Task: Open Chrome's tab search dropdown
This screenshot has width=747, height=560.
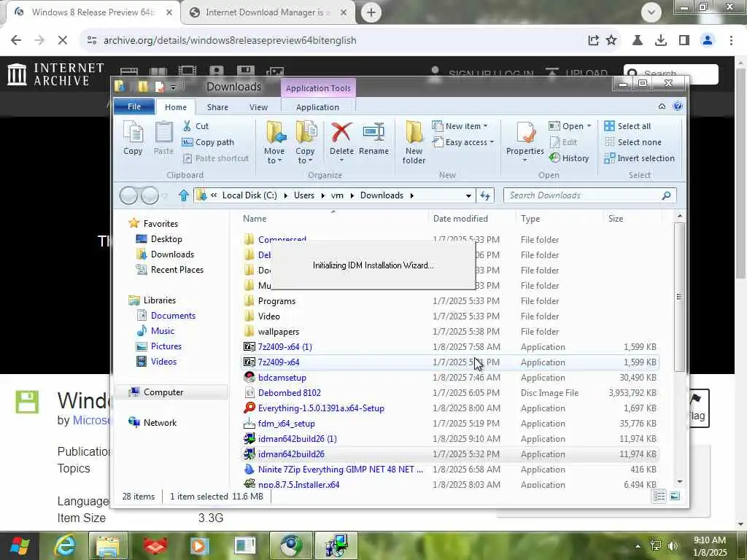Action: coord(651,12)
